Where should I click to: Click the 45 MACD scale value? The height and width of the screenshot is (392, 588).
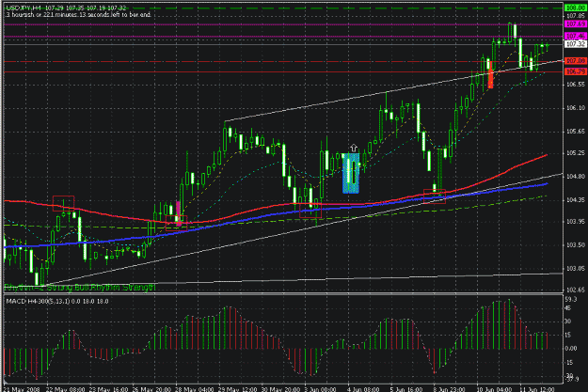(x=568, y=308)
